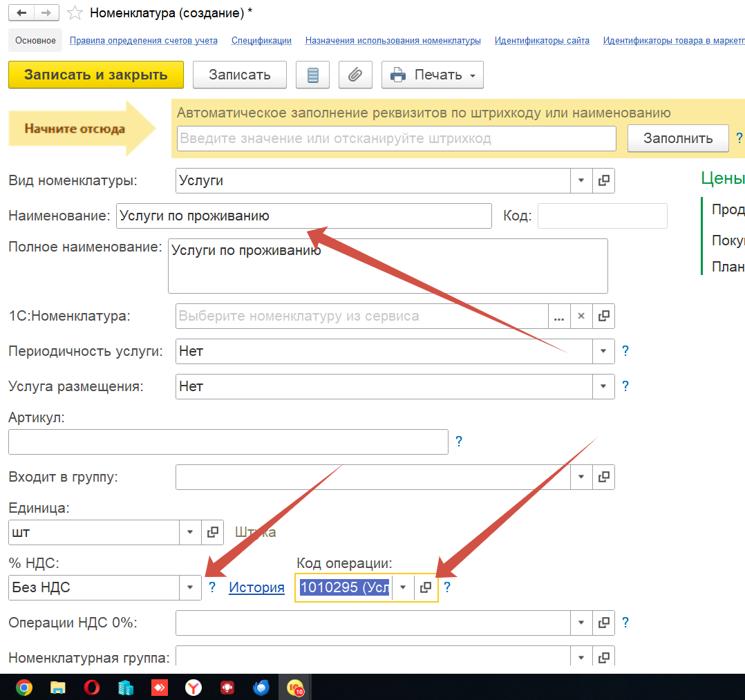Screen dimensions: 745x700
Task: Open the Код операции open-form icon
Action: (426, 587)
